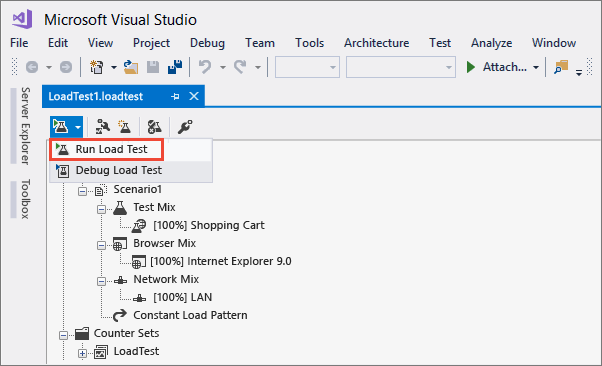Click the Visual Studio logo icon
Image resolution: width=602 pixels, height=366 pixels.
22,19
